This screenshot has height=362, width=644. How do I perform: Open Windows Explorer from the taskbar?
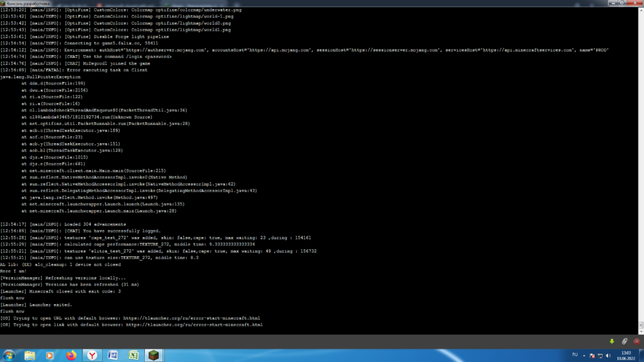[30, 356]
